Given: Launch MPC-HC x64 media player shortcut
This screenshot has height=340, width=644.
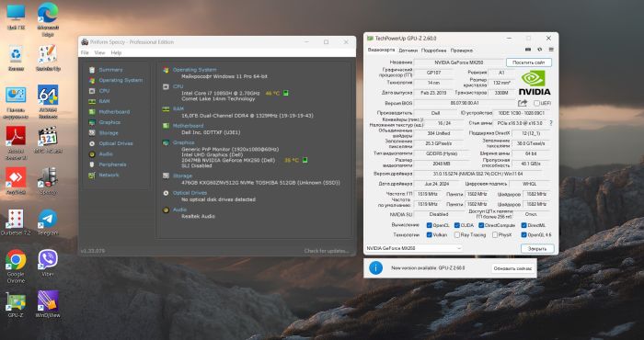Looking at the screenshot, I should [x=48, y=140].
